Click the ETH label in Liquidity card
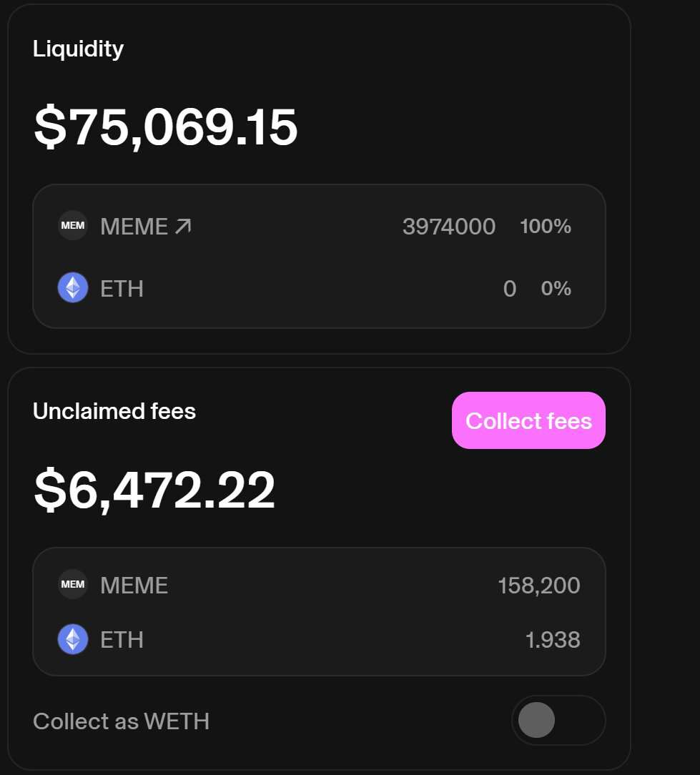This screenshot has height=775, width=700. (122, 289)
